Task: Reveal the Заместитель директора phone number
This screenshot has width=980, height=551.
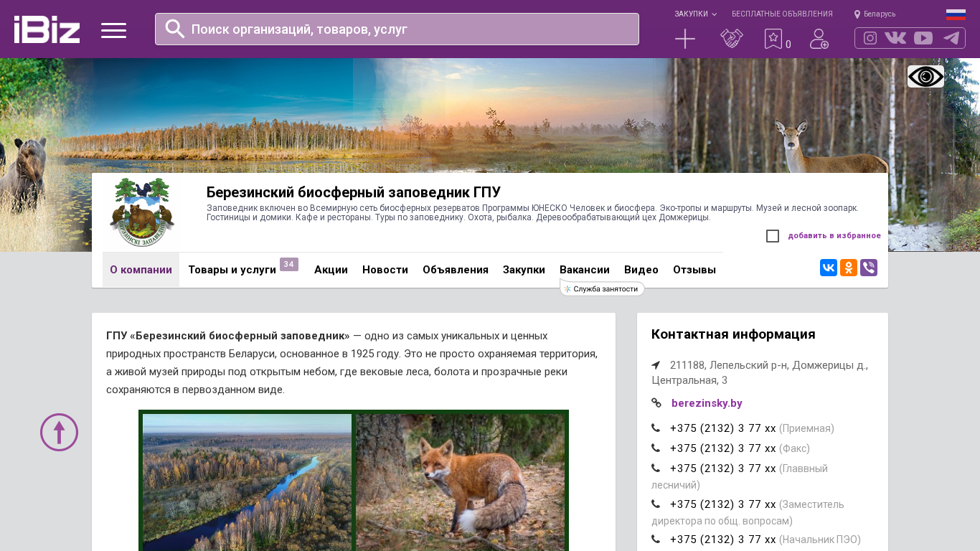Action: (x=723, y=504)
